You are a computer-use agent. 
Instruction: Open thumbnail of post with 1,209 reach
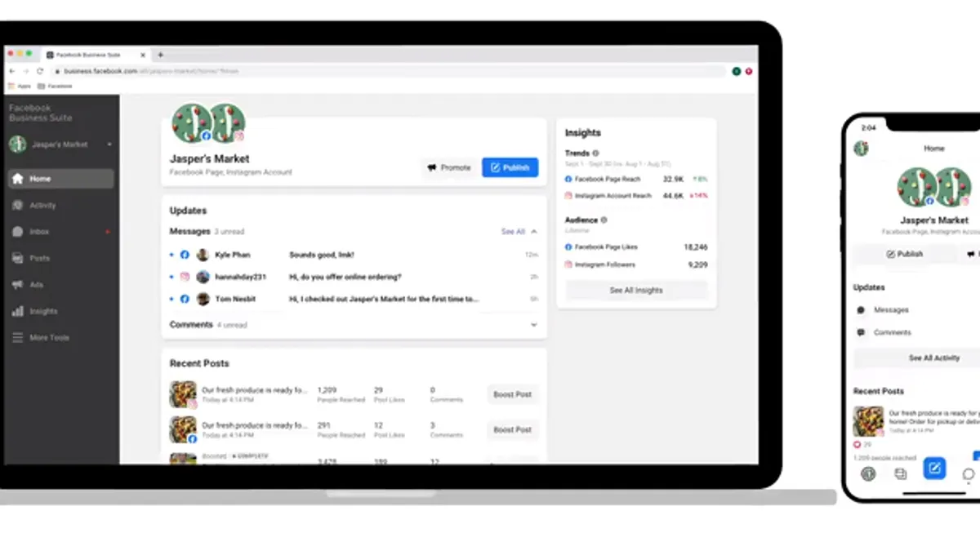[183, 394]
